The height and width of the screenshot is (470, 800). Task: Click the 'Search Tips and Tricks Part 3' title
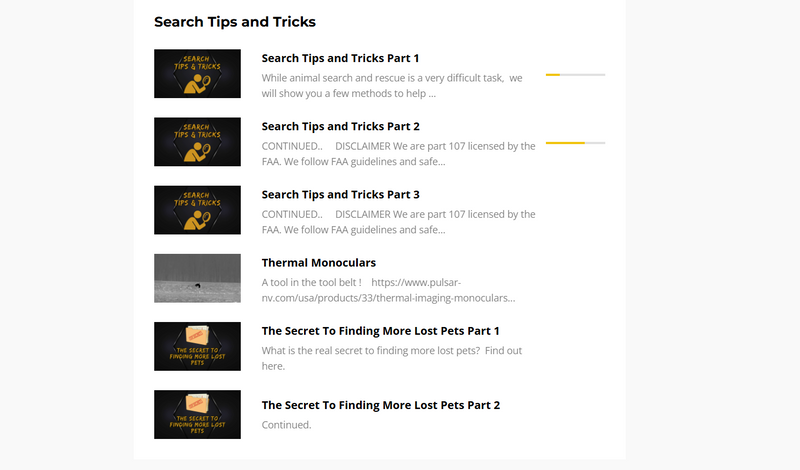[x=341, y=194]
